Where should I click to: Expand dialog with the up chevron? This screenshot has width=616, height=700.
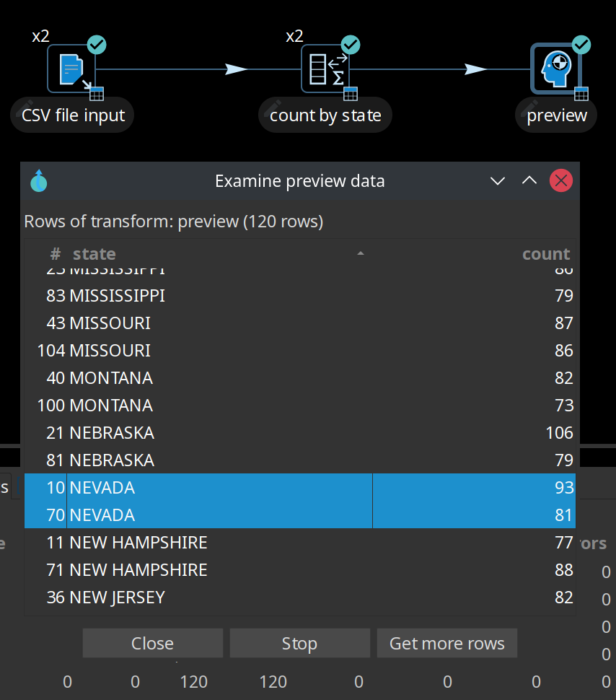point(529,181)
